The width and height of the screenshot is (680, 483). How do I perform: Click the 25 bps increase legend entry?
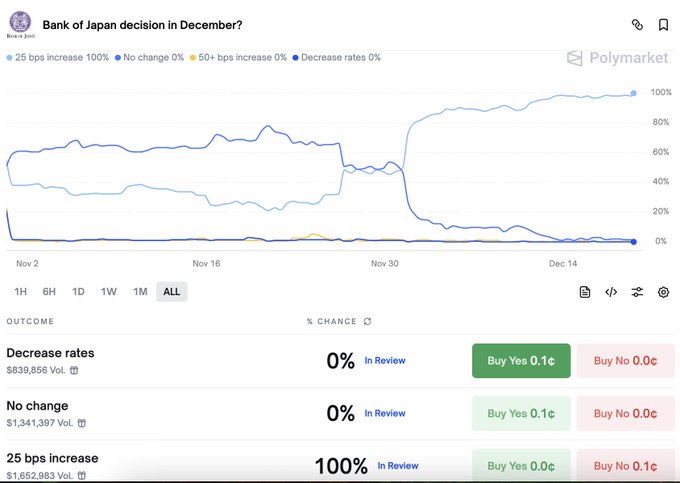[x=58, y=58]
